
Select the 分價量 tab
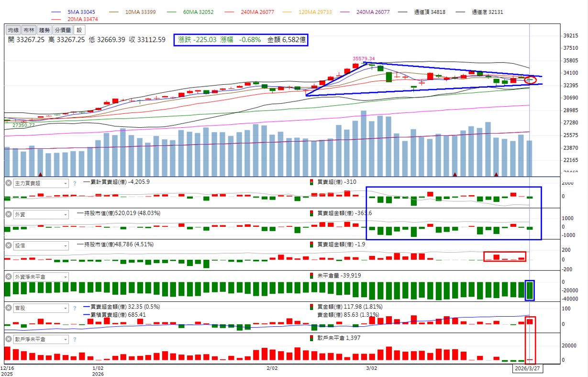pos(63,30)
